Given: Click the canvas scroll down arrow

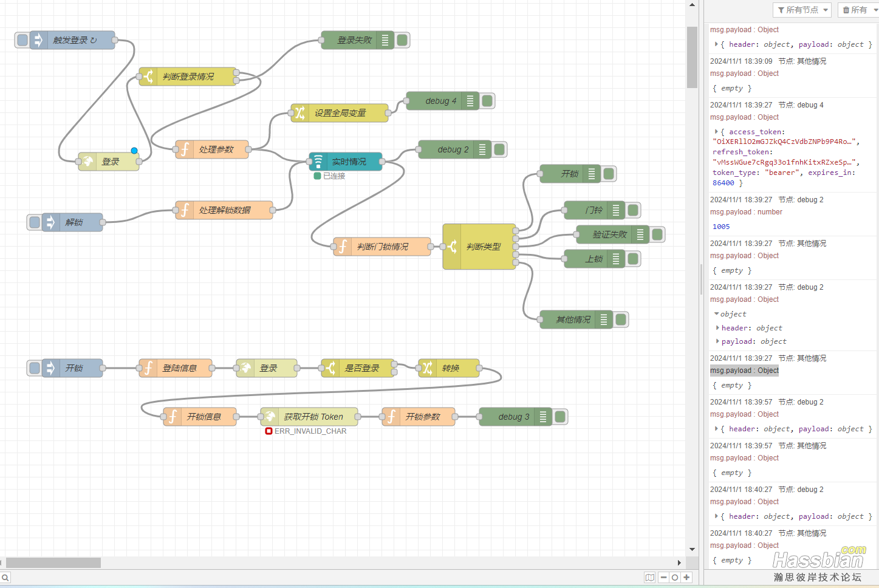Looking at the screenshot, I should [x=692, y=549].
